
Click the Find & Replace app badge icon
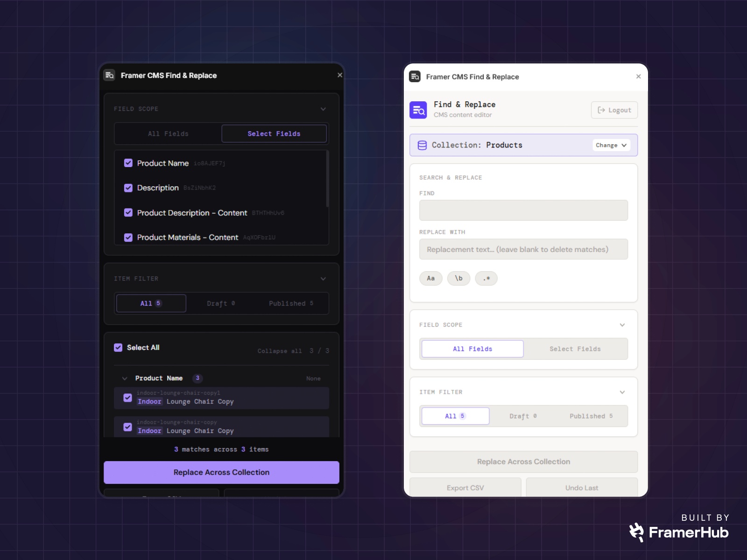(418, 110)
